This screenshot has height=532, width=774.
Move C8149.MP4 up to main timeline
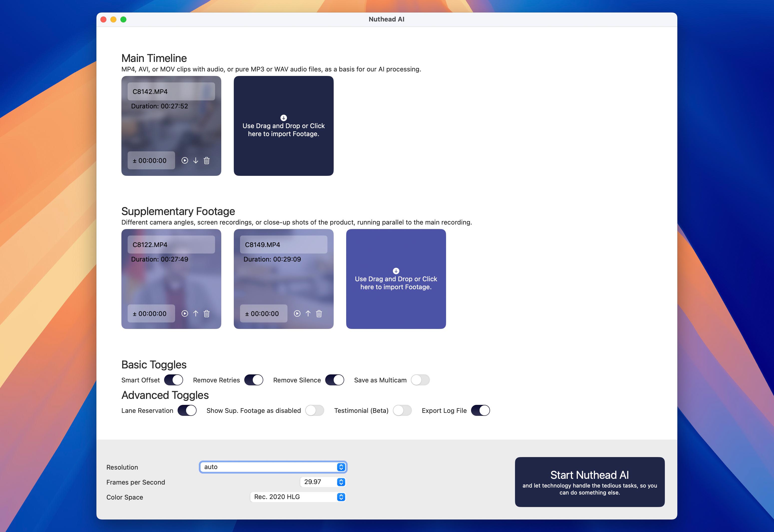point(308,313)
